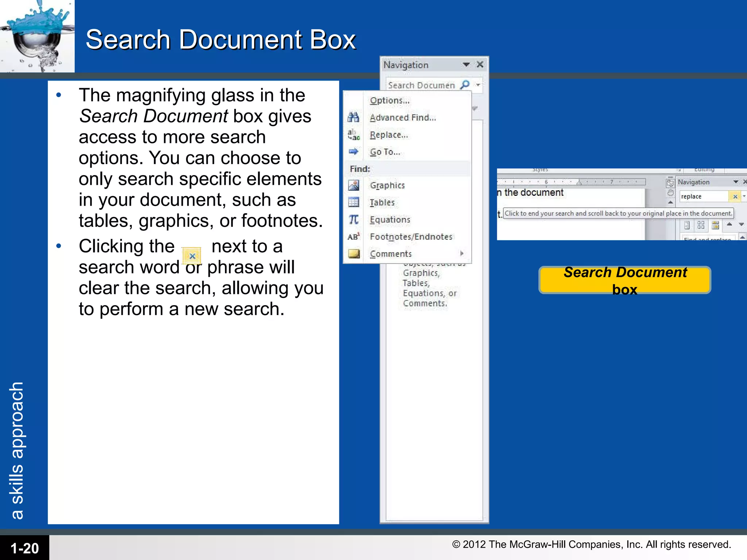The width and height of the screenshot is (747, 560).
Task: Click 'Find:' header in the menu
Action: tap(360, 169)
